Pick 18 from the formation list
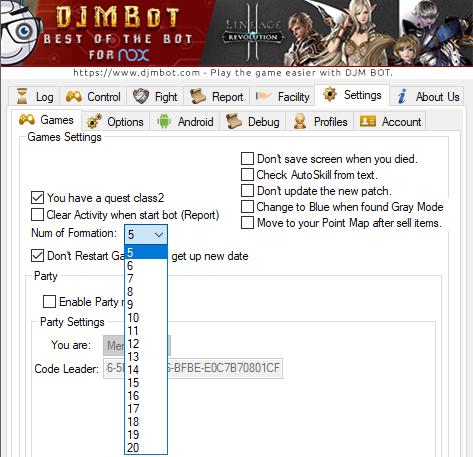Viewport: 473px width, 457px height. pos(146,422)
